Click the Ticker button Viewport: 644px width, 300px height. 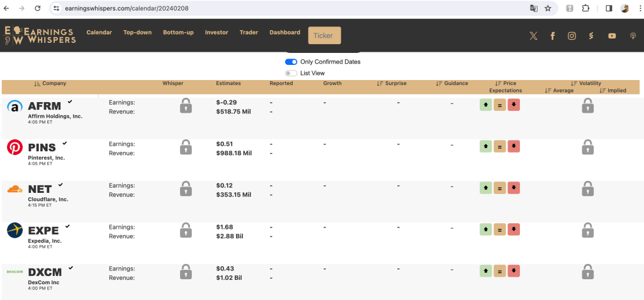click(324, 36)
